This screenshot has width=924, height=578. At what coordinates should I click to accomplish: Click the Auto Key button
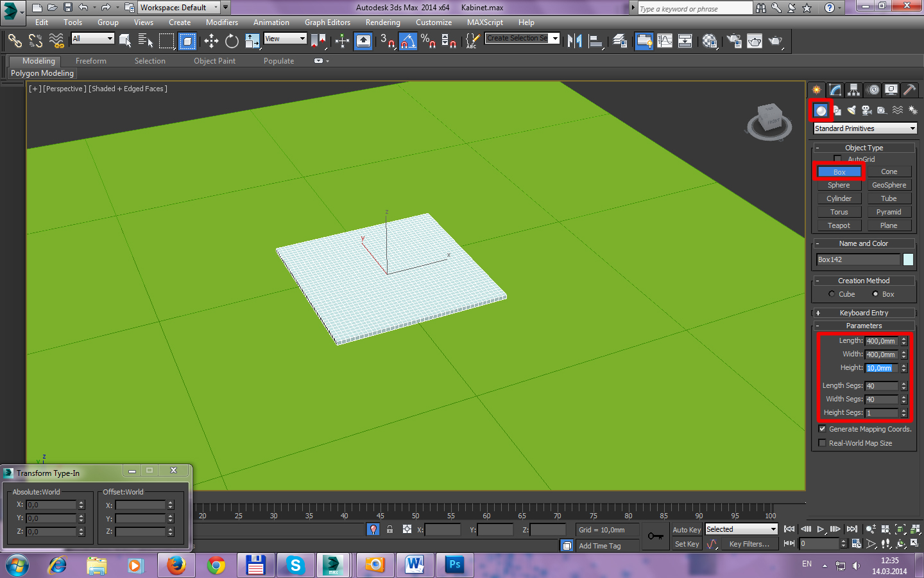[x=687, y=530]
